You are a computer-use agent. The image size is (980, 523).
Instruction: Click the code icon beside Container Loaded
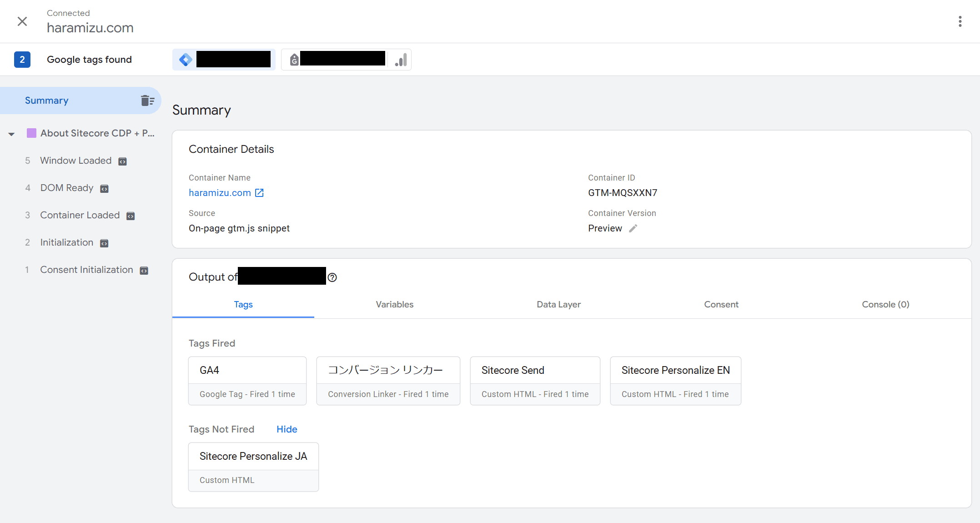pos(131,216)
